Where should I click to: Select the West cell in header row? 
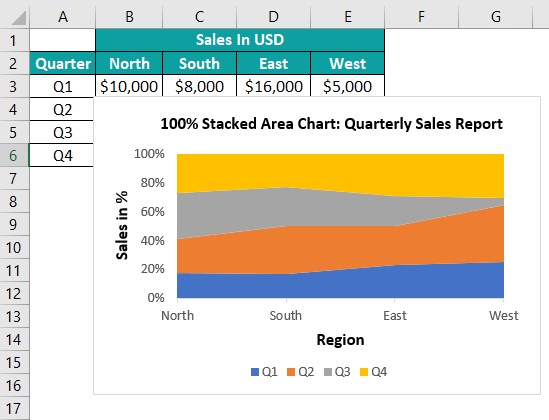pos(347,63)
